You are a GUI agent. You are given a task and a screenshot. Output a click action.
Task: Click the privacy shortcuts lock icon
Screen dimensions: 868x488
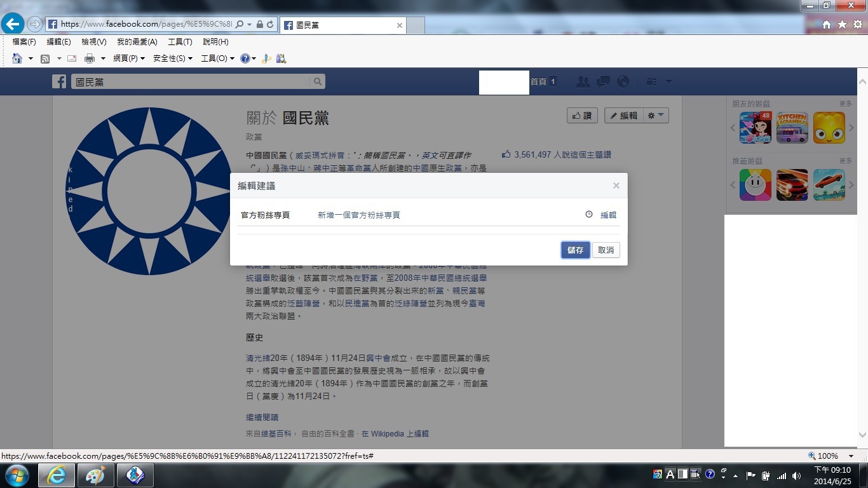click(x=651, y=81)
